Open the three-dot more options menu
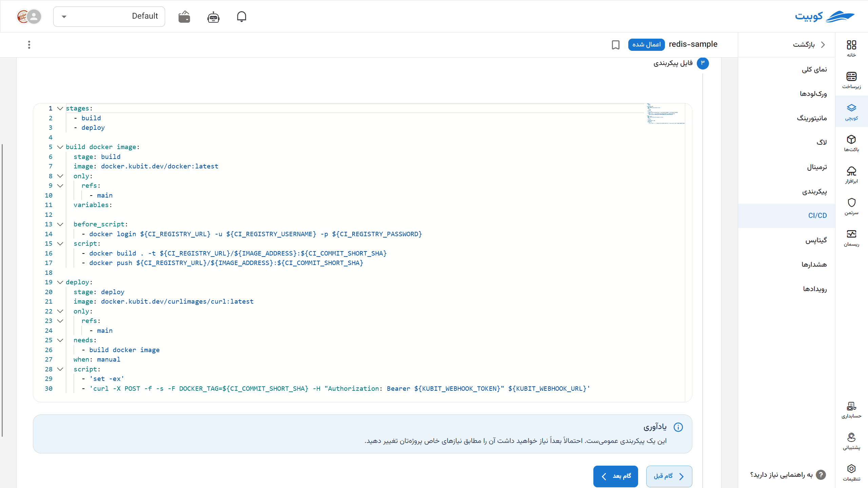This screenshot has width=868, height=488. [x=29, y=45]
